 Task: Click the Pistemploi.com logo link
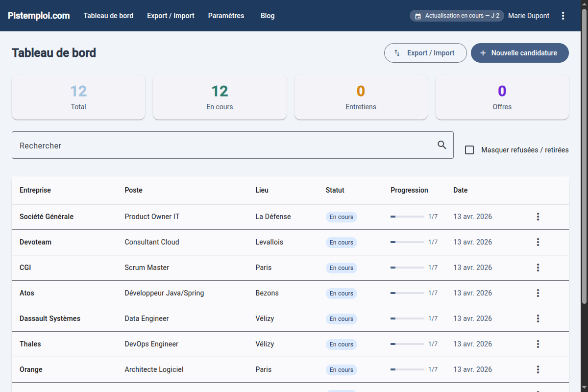(39, 16)
